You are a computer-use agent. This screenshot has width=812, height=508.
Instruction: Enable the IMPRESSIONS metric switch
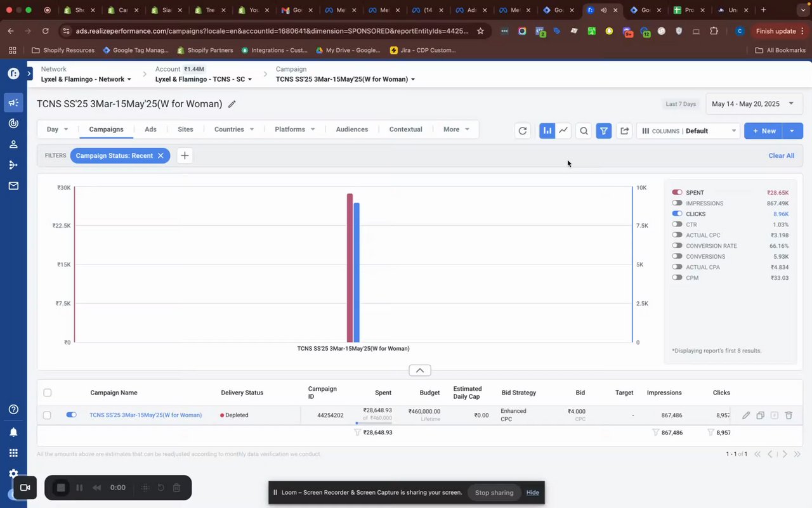(677, 203)
